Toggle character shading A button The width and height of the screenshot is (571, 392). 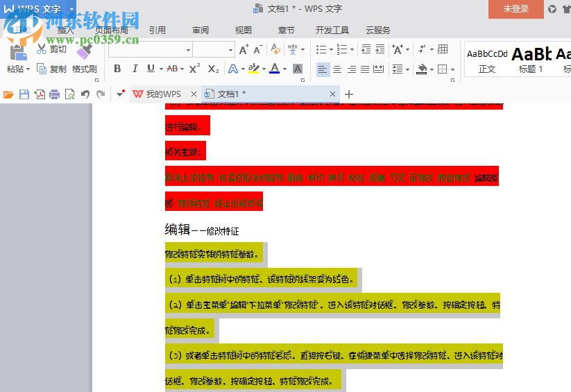click(x=298, y=69)
